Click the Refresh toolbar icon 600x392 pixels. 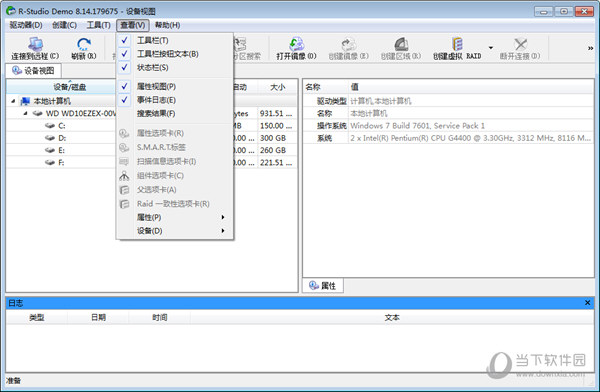[84, 44]
